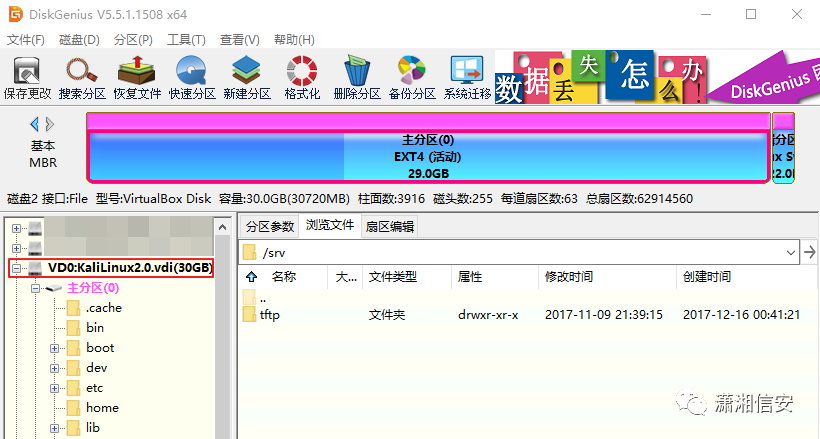
Task: Select the dev folder in tree
Action: pos(97,368)
